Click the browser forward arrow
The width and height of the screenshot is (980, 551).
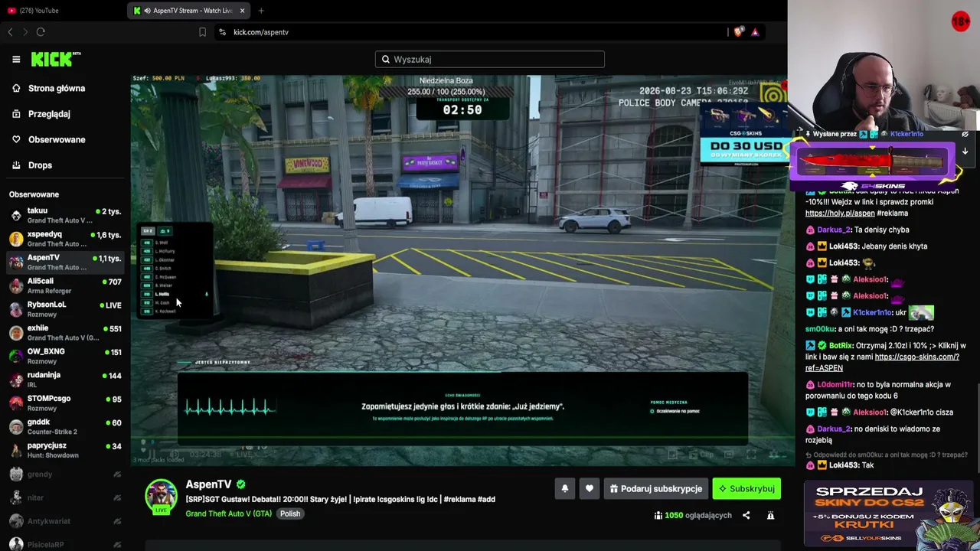point(25,32)
